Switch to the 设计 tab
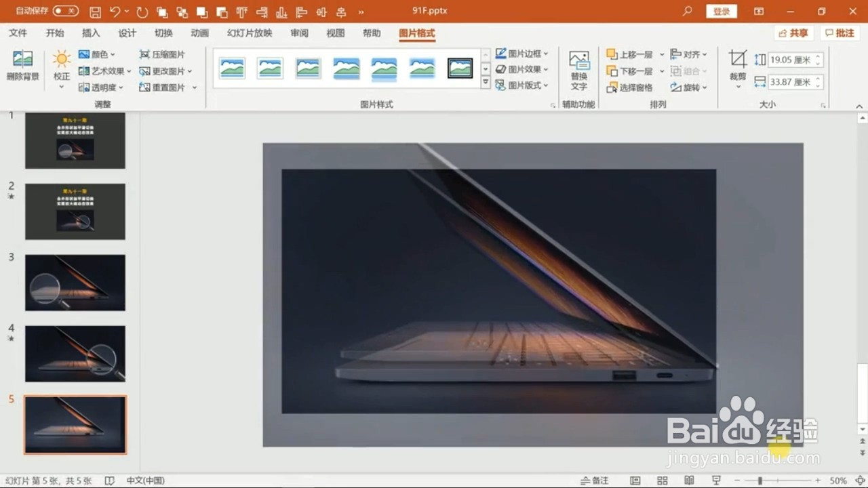Image resolution: width=868 pixels, height=488 pixels. coord(127,33)
